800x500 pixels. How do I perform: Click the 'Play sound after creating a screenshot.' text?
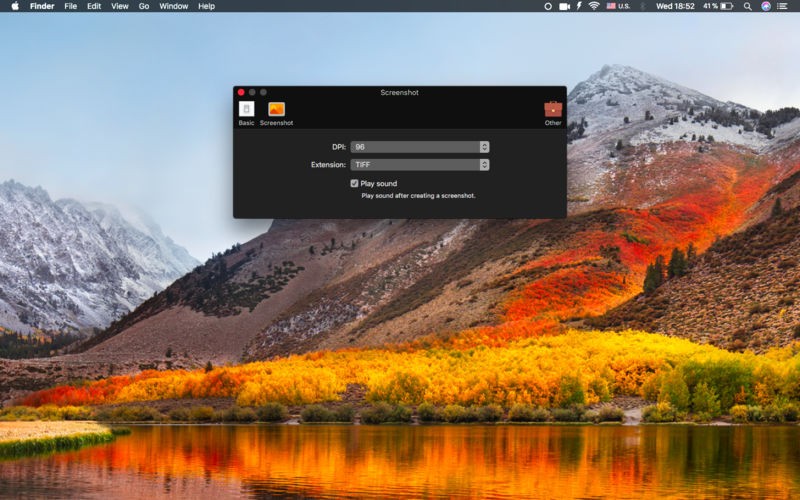[418, 195]
